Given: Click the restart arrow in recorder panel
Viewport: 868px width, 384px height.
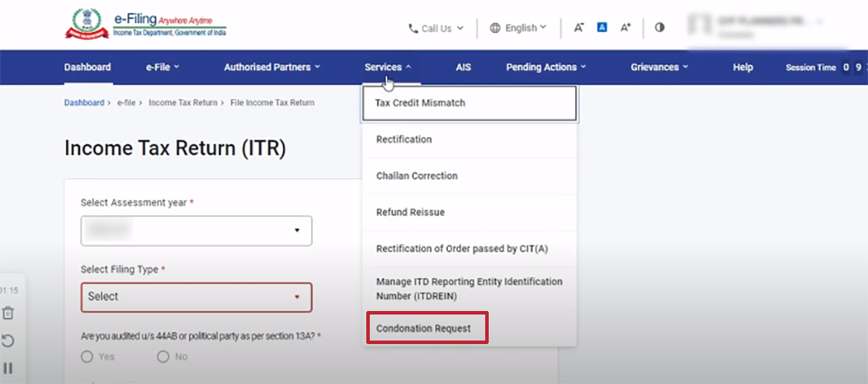Looking at the screenshot, I should tap(8, 341).
